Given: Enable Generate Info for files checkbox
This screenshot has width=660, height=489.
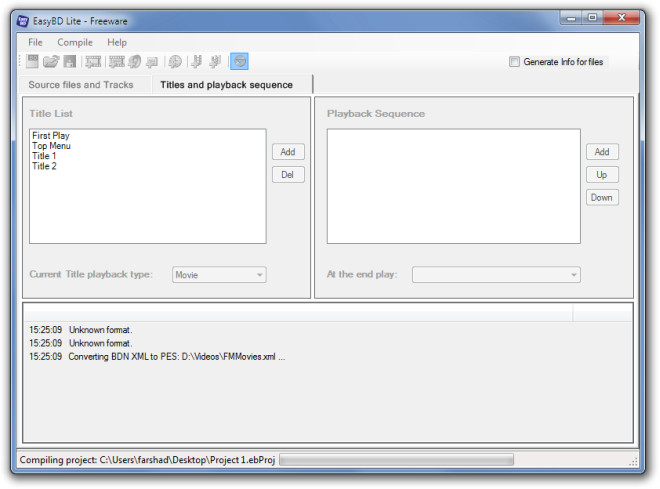Looking at the screenshot, I should (x=514, y=62).
